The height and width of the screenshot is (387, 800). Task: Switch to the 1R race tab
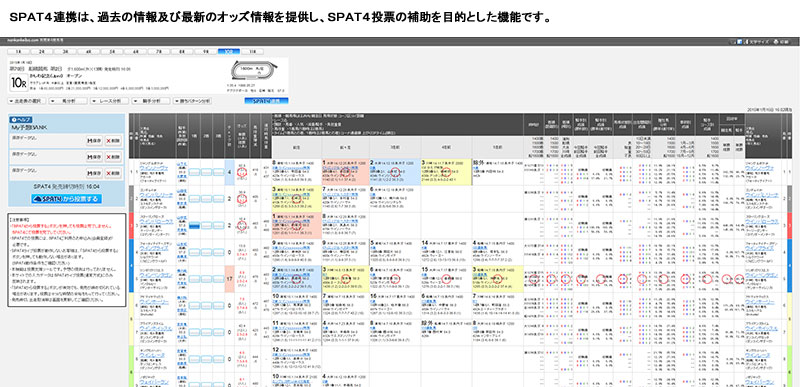(x=18, y=51)
